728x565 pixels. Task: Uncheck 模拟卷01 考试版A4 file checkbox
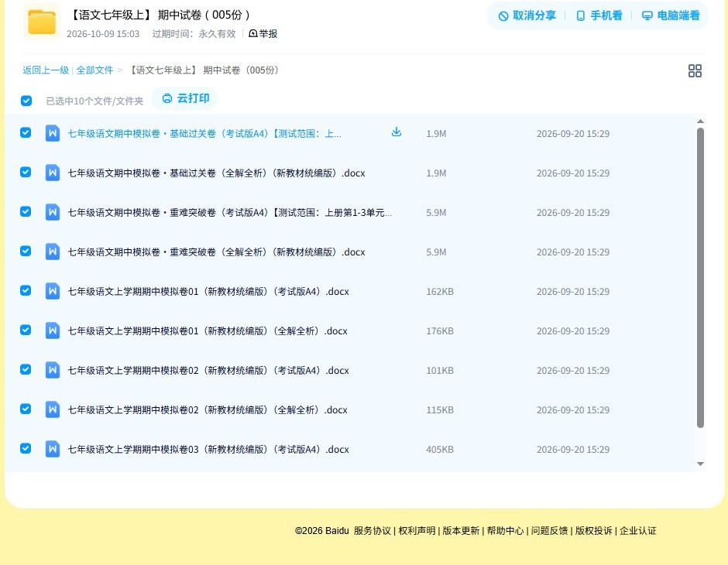point(26,290)
